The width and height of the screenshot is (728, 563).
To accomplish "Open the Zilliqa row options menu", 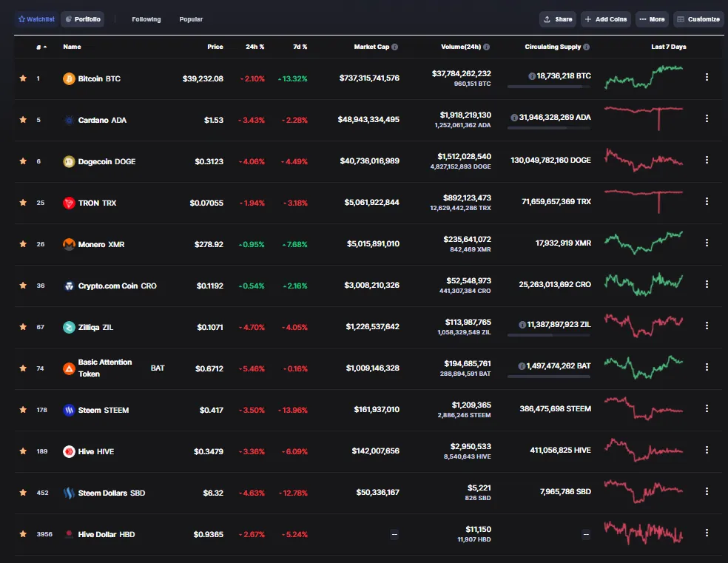I will pos(707,326).
